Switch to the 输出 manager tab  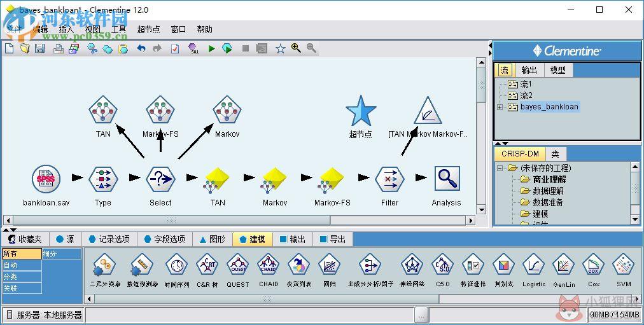coord(529,70)
